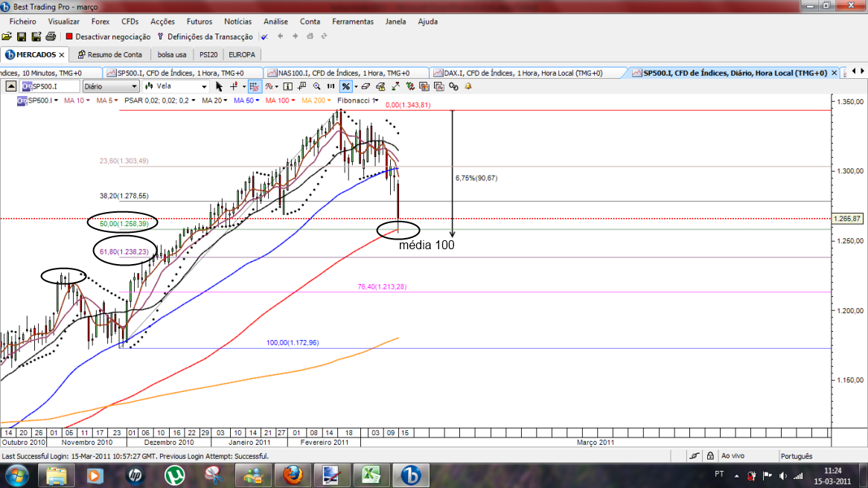
Task: Open the Visualizar menu
Action: click(x=64, y=22)
